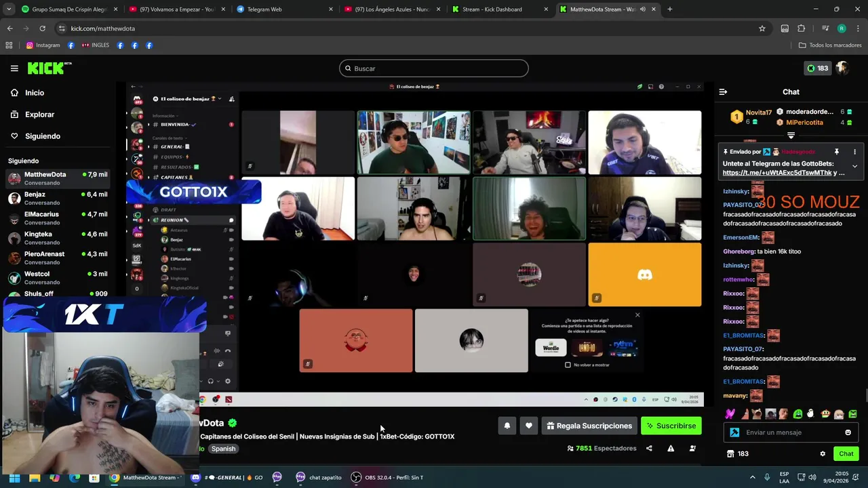Open the 183 channel points button in header

coord(817,68)
